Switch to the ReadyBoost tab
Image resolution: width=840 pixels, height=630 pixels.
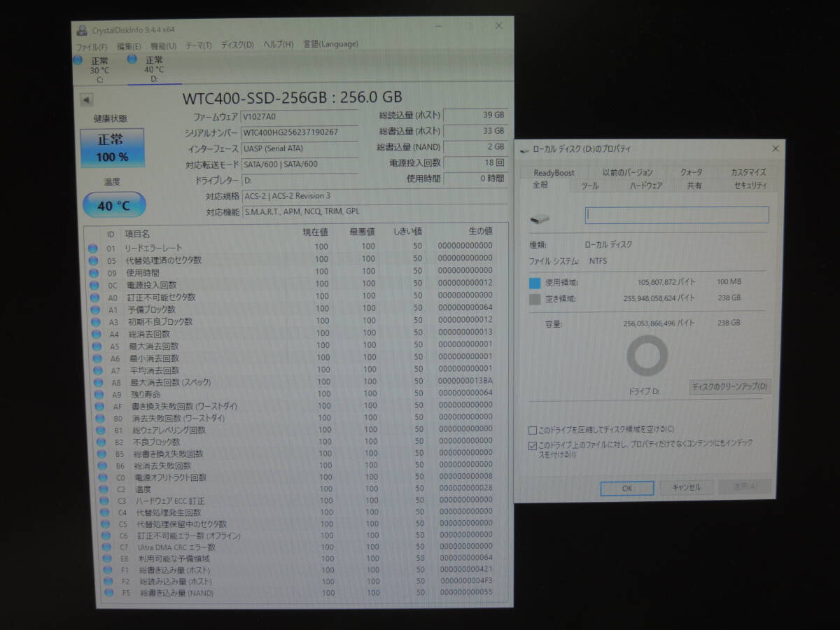(553, 173)
